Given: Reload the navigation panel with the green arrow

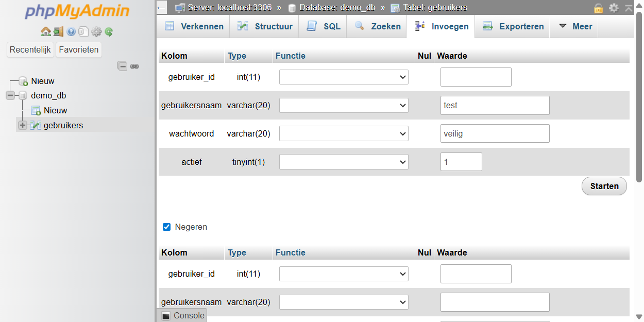Looking at the screenshot, I should point(109,32).
